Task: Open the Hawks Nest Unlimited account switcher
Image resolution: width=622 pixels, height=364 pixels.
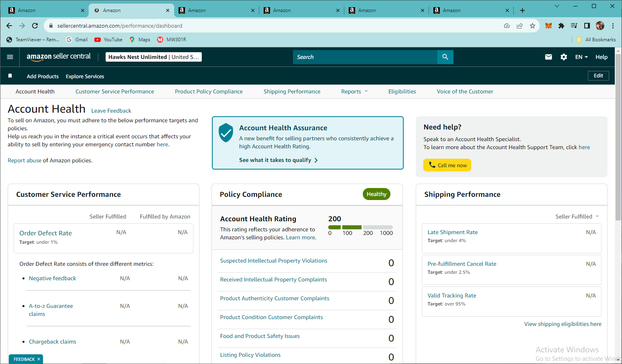Action: [154, 57]
